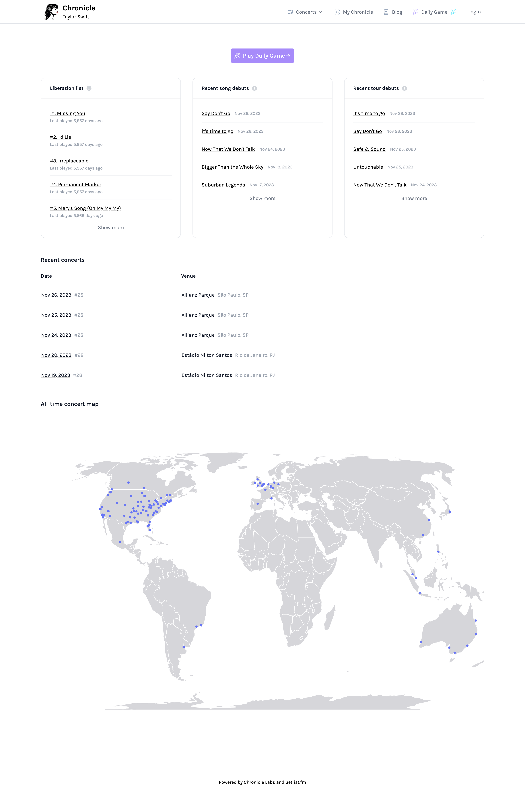This screenshot has height=812, width=525.
Task: Click the My Chronicle face-scan icon
Action: (337, 12)
